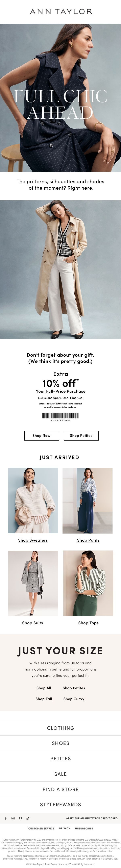Open the Shop Sweaters link
This screenshot has width=121, height=868.
click(x=33, y=540)
